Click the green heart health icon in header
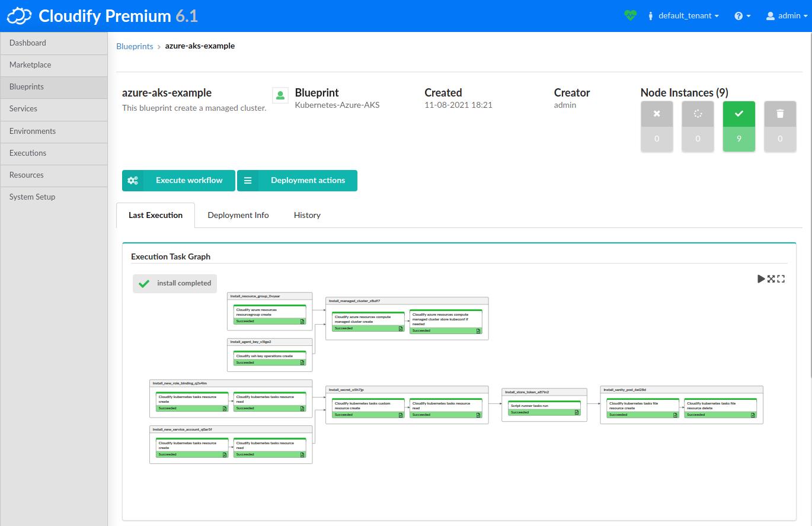 pyautogui.click(x=630, y=15)
